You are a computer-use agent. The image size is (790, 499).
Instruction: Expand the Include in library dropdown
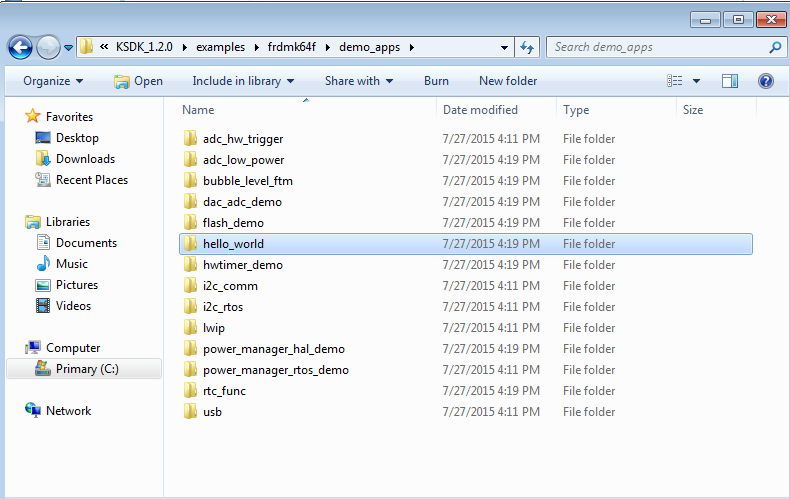tap(243, 81)
